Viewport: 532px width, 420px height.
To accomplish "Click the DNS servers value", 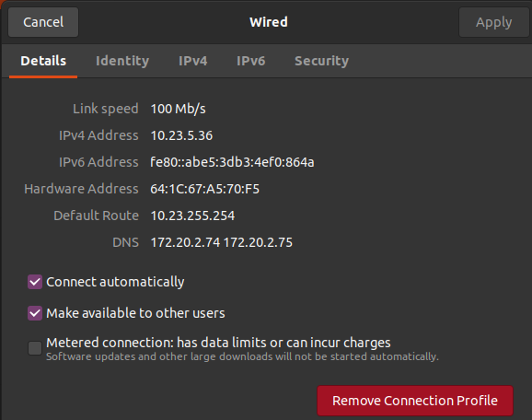I will coord(221,242).
